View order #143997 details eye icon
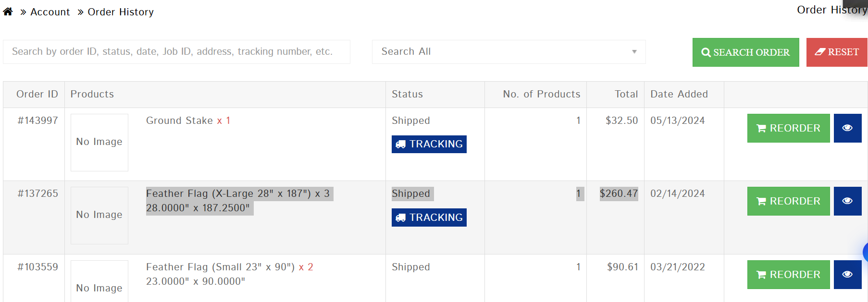The height and width of the screenshot is (302, 868). tap(847, 128)
